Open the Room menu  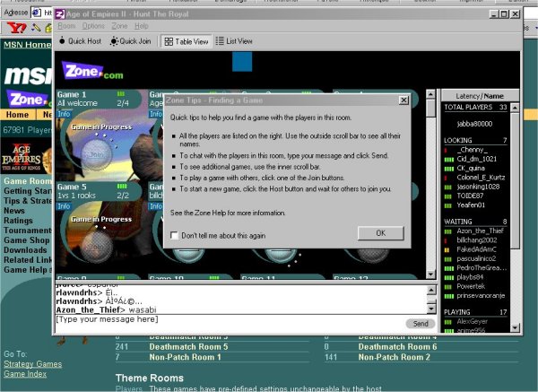pyautogui.click(x=66, y=26)
